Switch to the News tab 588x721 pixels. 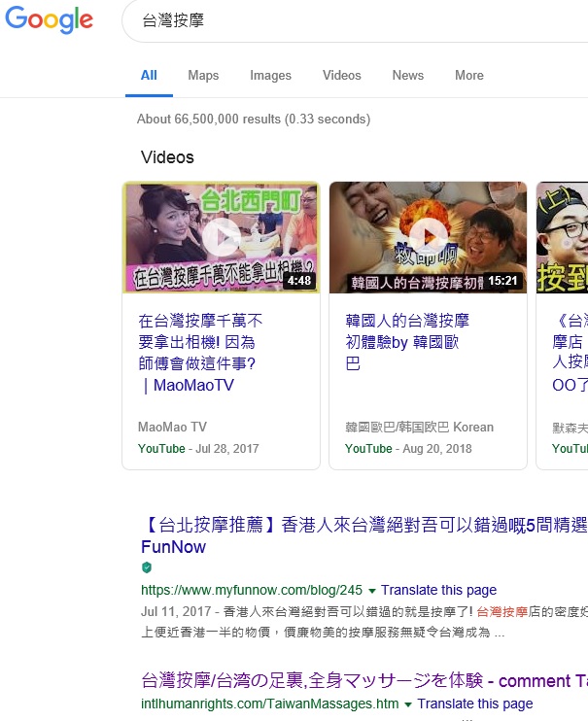click(408, 76)
